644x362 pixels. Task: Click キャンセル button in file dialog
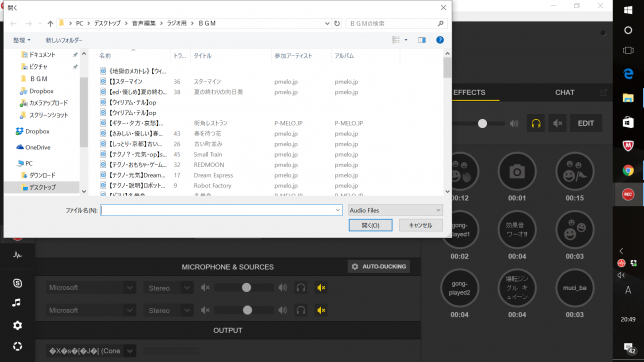(x=421, y=225)
